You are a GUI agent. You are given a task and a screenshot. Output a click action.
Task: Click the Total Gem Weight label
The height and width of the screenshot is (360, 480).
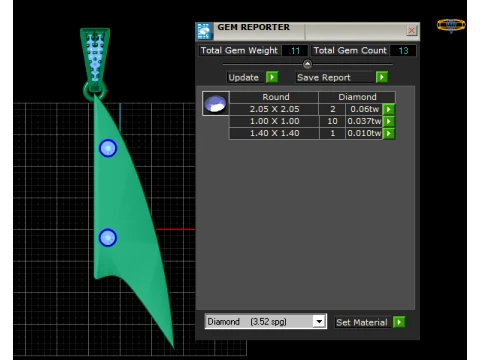(239, 51)
